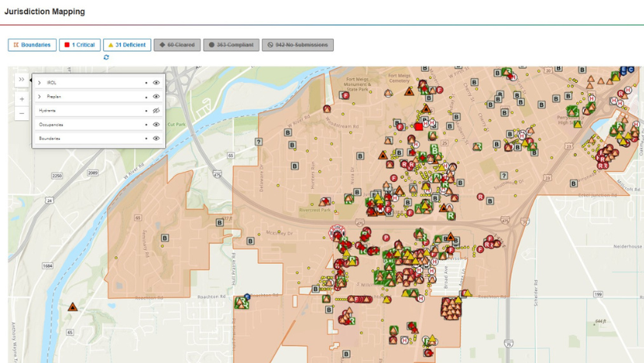
Task: Zoom out of the map
Action: click(x=22, y=113)
